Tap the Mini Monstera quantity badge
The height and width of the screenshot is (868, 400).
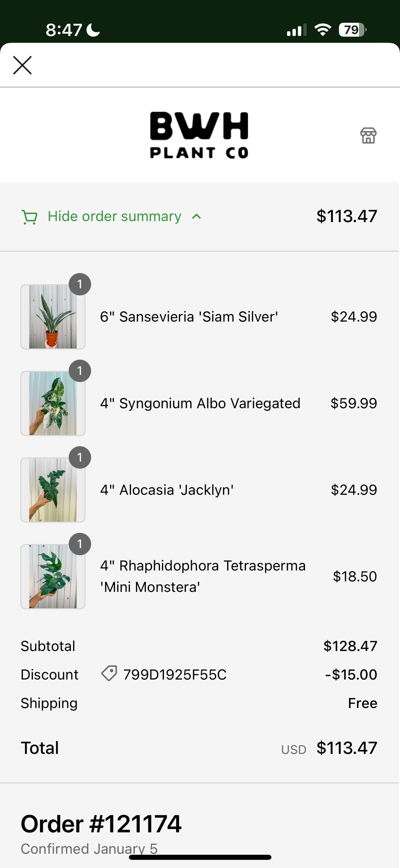pos(80,544)
